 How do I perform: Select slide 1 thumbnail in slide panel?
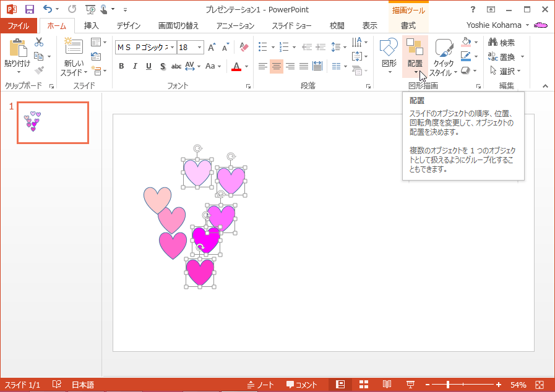coord(53,122)
